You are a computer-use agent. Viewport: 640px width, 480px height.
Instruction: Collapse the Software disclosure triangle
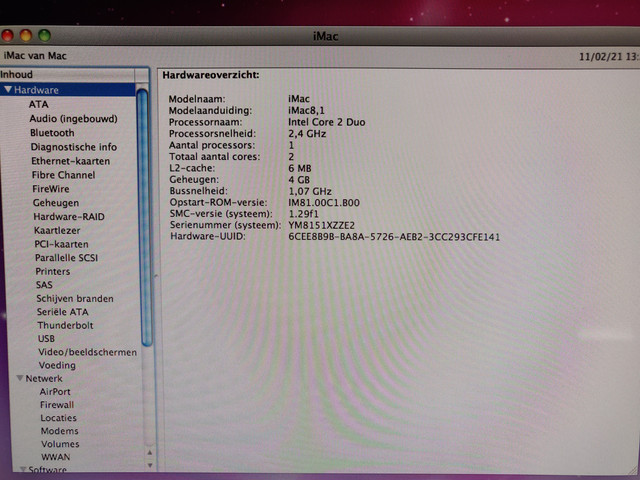(23, 469)
